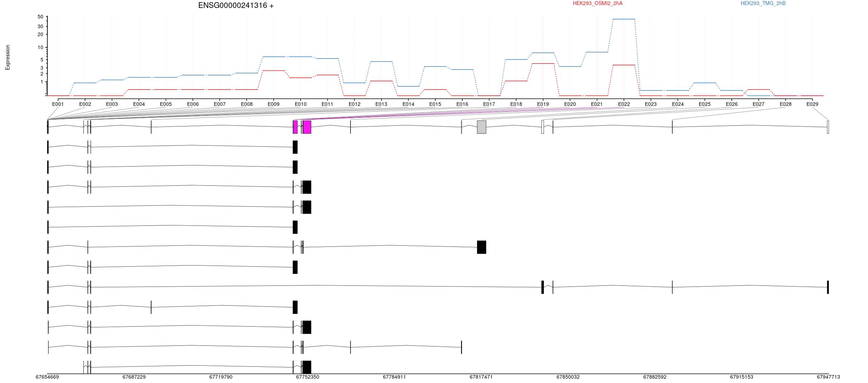Screen dimensions: 868x383
Task: Click genomic coordinate 67752350
Action: (x=308, y=377)
